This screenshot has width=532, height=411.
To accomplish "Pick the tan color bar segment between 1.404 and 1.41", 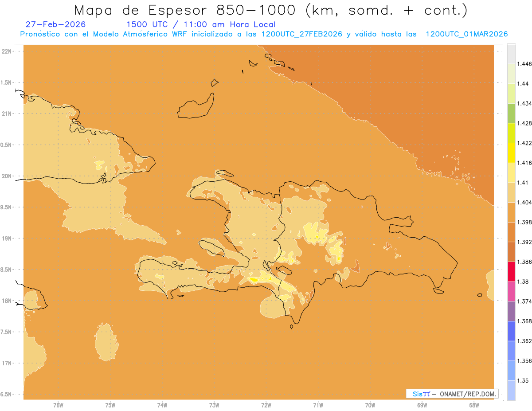I will 511,192.
